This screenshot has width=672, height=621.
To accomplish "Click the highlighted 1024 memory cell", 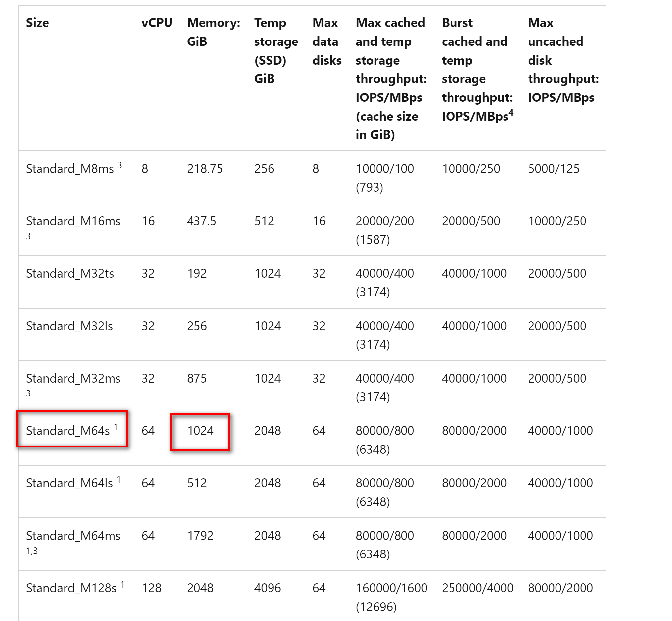I will [x=200, y=431].
